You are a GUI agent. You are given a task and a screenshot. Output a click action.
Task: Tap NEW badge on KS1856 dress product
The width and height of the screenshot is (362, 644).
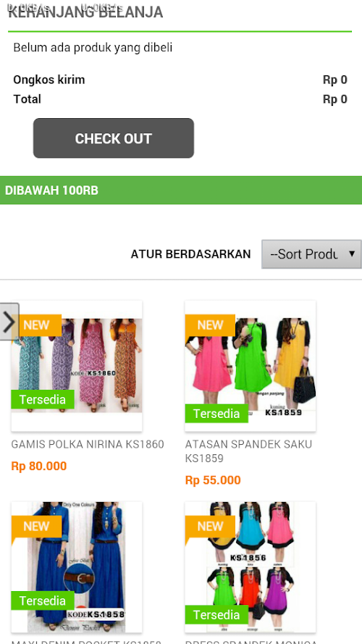(x=210, y=527)
